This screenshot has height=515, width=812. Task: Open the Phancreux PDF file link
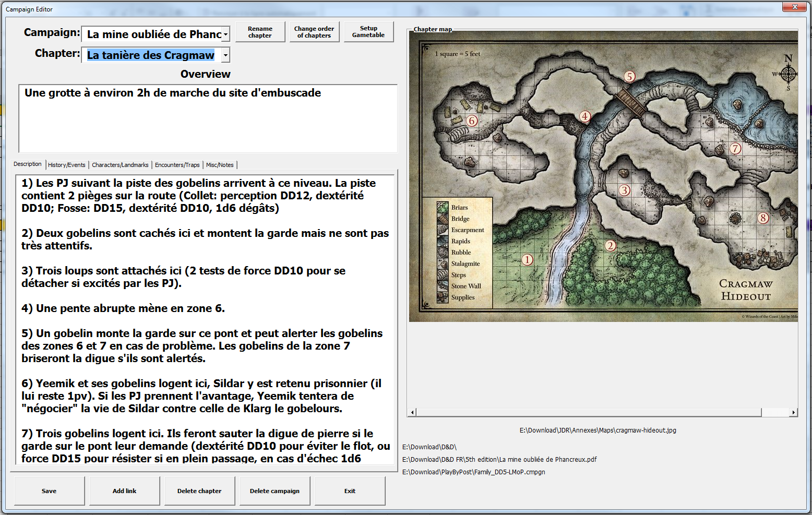point(499,460)
